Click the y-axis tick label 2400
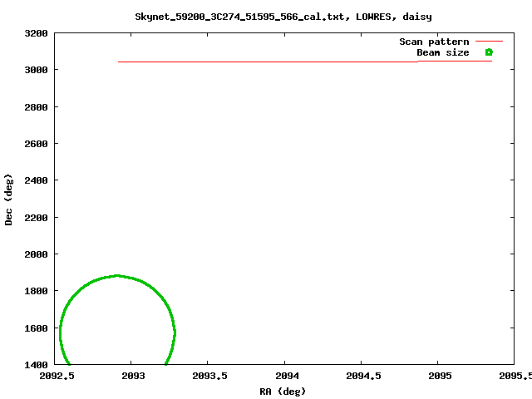This screenshot has height=399, width=532. pos(36,180)
